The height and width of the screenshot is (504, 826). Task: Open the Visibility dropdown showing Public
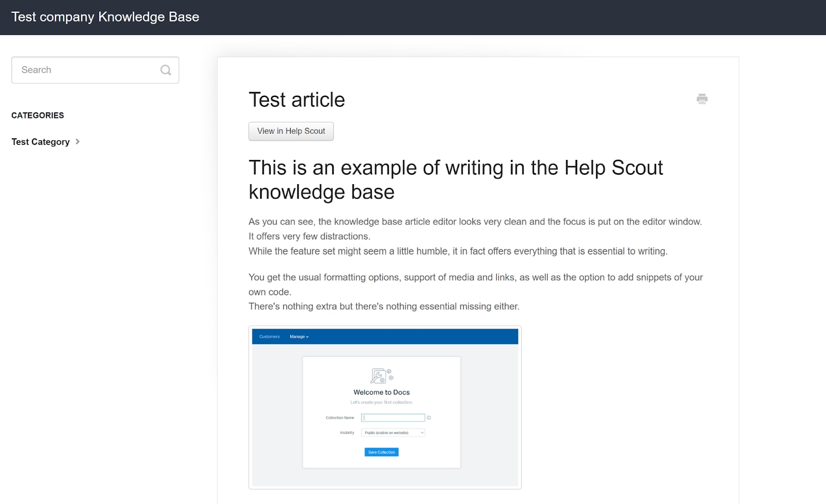(x=394, y=432)
